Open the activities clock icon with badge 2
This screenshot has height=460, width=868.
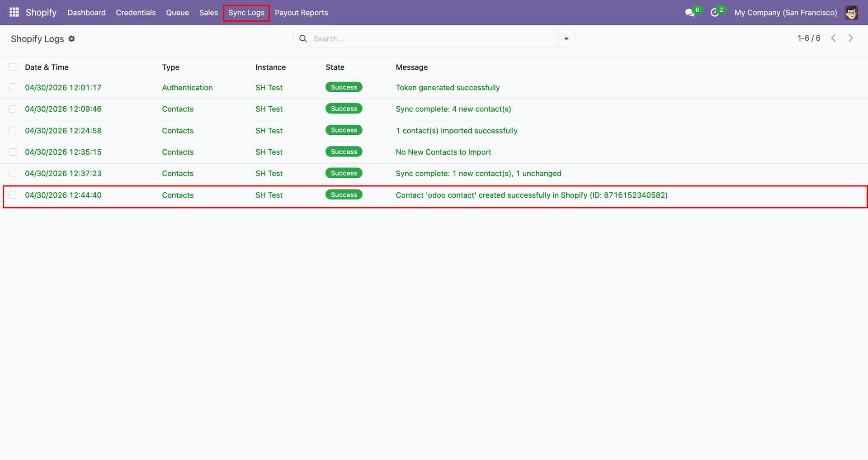[715, 13]
